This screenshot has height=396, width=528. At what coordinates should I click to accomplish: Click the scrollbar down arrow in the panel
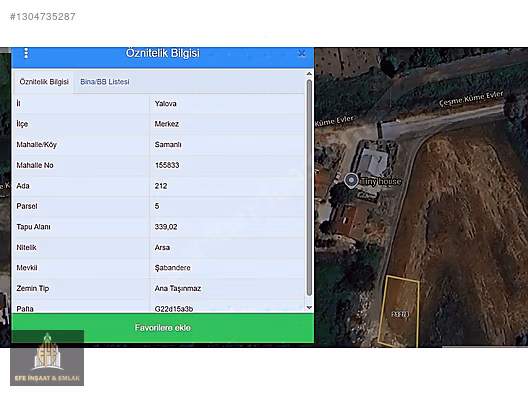click(309, 307)
